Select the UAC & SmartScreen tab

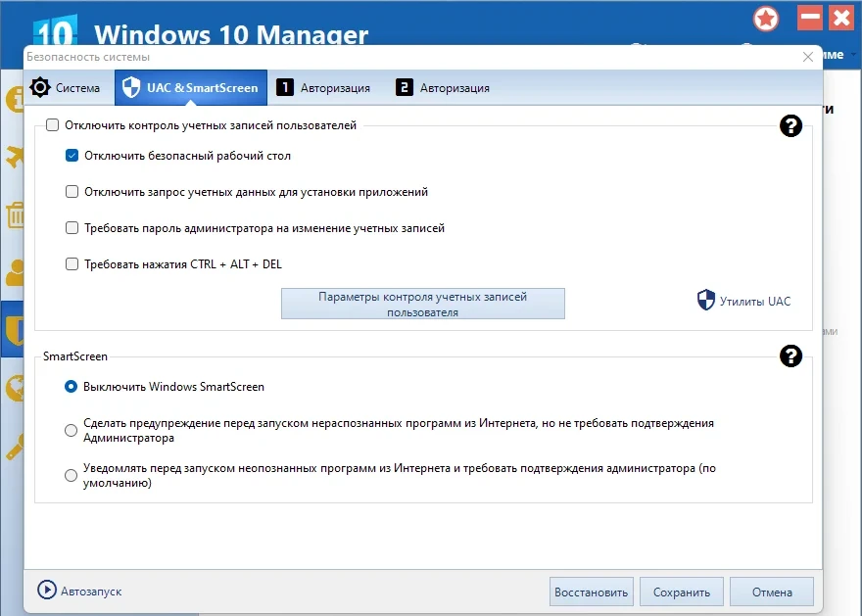[191, 88]
